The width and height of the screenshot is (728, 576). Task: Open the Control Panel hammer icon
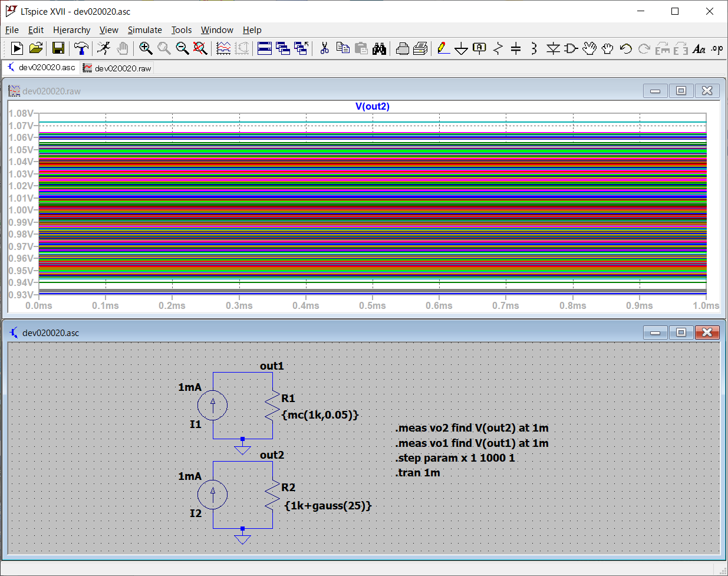(x=81, y=48)
